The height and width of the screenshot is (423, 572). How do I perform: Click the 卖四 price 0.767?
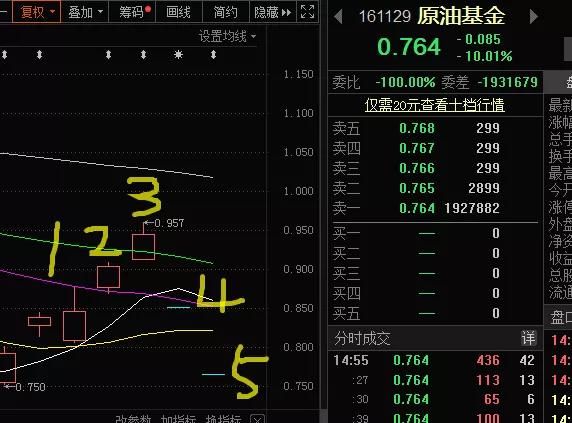coord(417,148)
